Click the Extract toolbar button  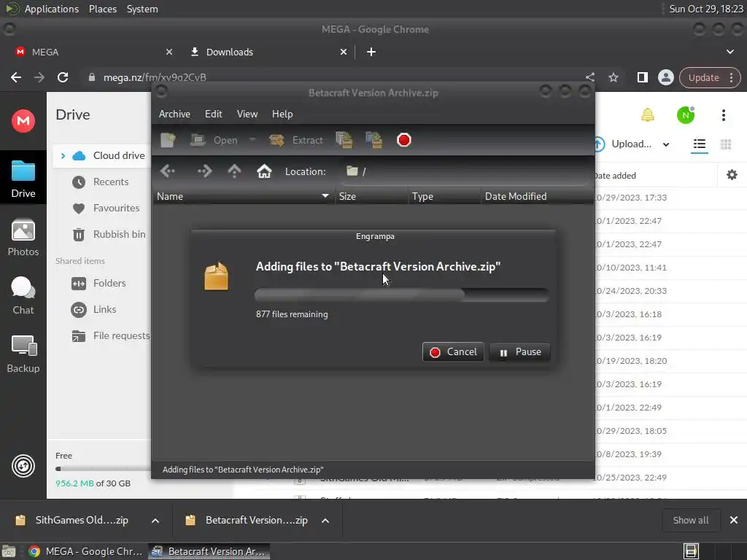coord(296,140)
